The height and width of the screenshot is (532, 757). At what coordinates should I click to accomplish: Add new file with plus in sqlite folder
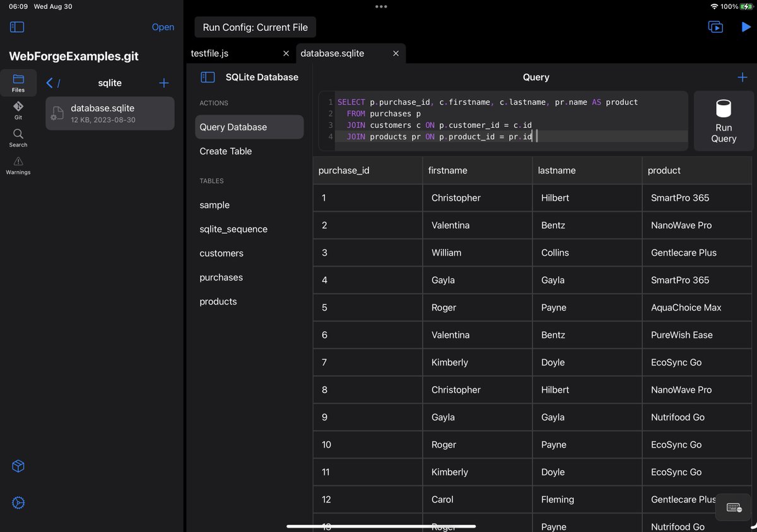(163, 83)
